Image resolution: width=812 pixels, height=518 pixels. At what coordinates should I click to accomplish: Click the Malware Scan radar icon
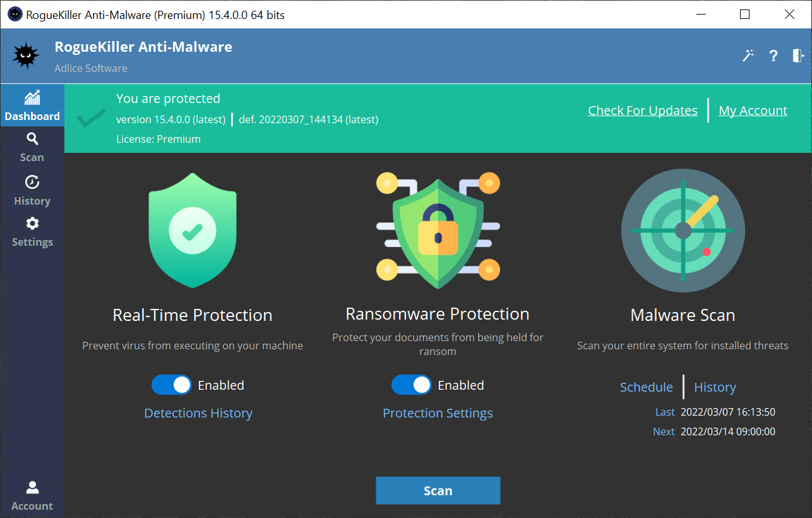pyautogui.click(x=683, y=231)
